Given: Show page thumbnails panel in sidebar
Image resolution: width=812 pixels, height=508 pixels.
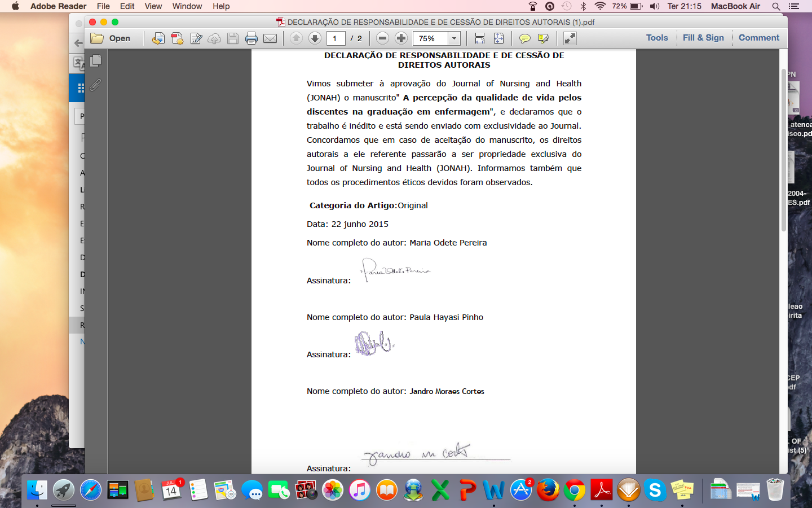Looking at the screenshot, I should [96, 60].
